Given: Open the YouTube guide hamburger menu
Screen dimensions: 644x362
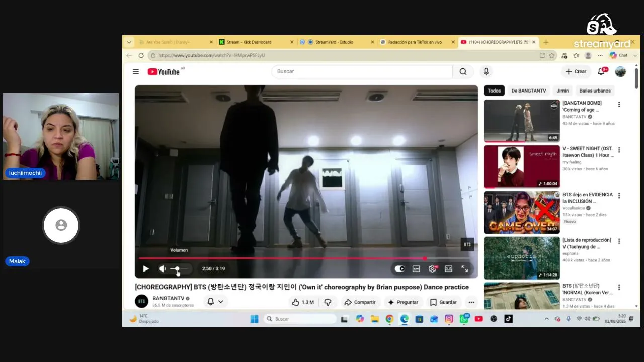Looking at the screenshot, I should pyautogui.click(x=136, y=71).
